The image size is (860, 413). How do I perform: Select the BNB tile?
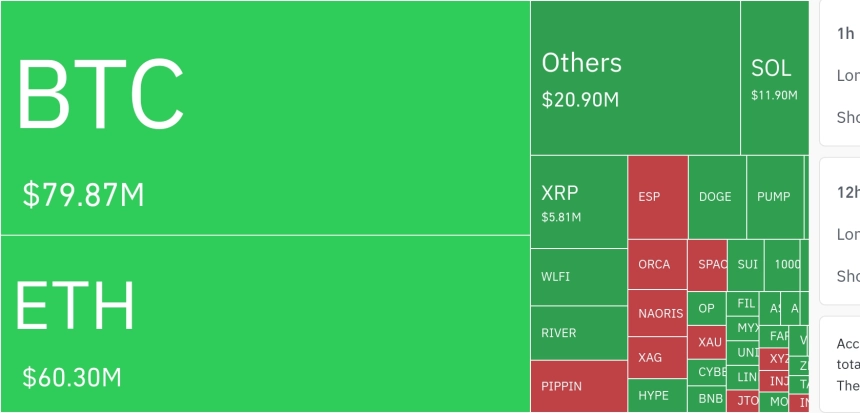tap(706, 399)
